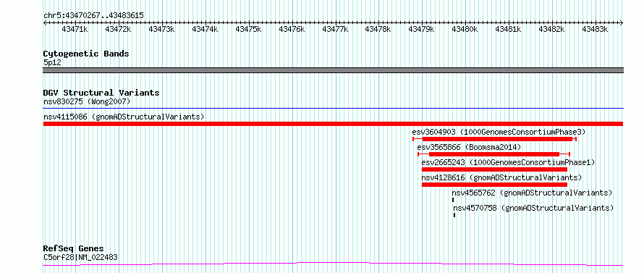
Task: Click the nsv4115086 gnomAD variant red bar
Action: tap(333, 124)
